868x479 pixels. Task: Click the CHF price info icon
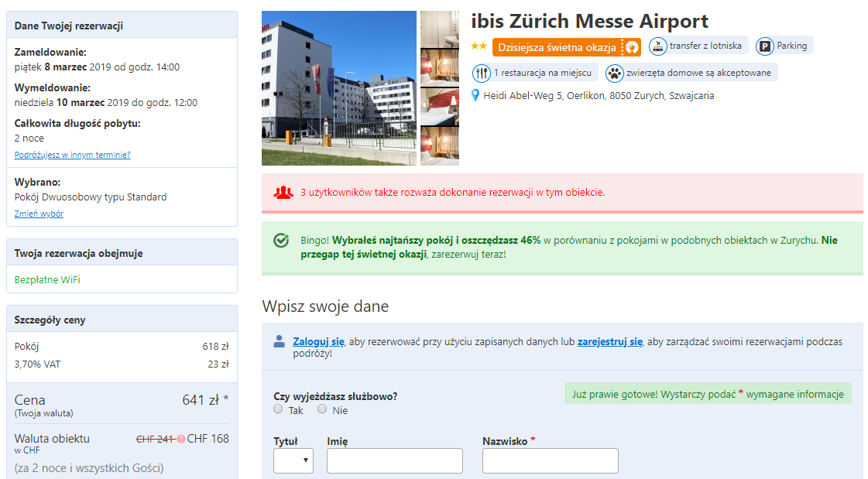click(181, 439)
